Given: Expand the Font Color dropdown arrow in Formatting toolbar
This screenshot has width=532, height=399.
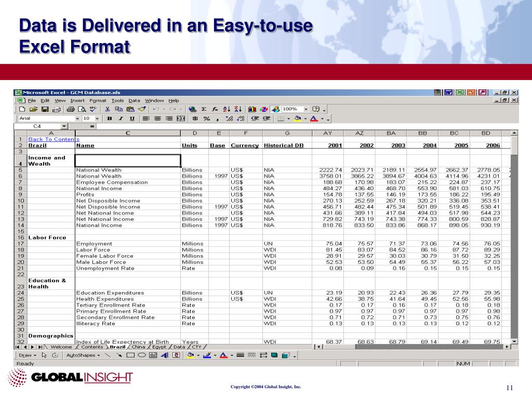Looking at the screenshot, I should [x=322, y=118].
